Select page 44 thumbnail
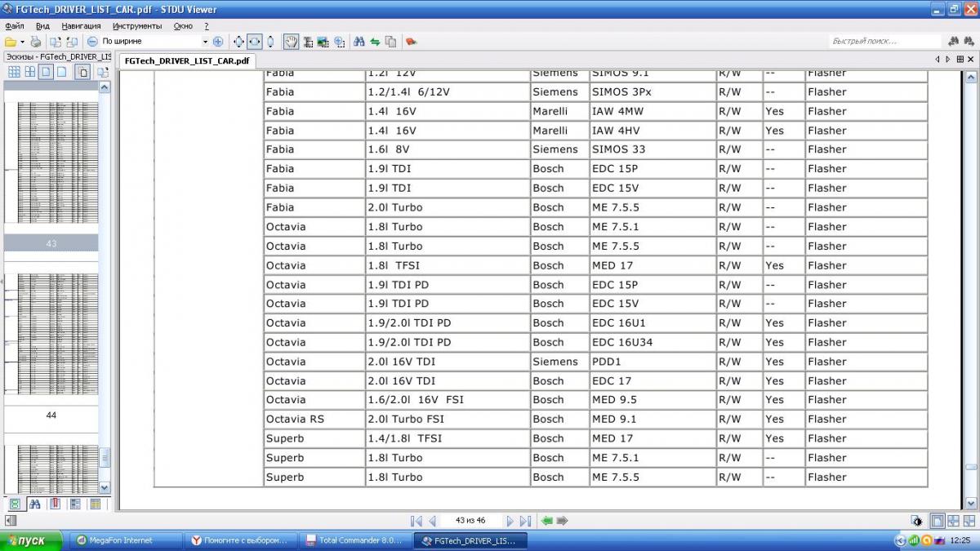The width and height of the screenshot is (980, 551). pos(51,344)
